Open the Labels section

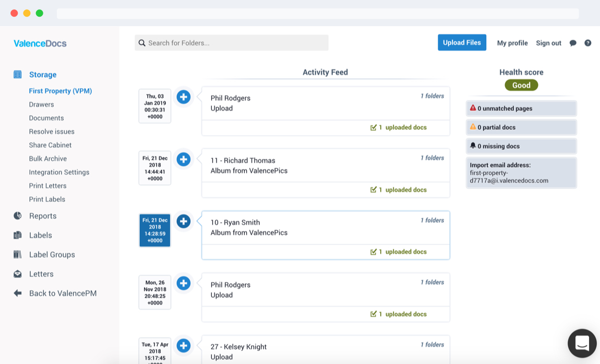coord(41,235)
